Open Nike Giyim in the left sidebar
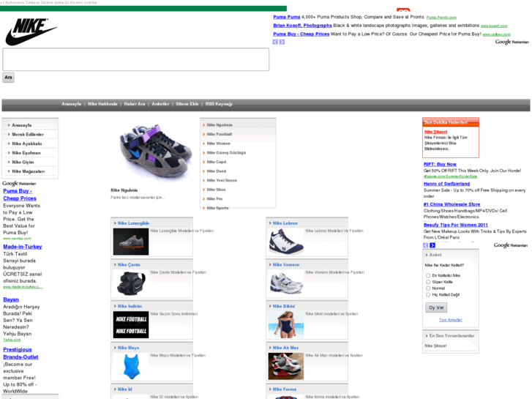532x399 pixels. tap(23, 162)
